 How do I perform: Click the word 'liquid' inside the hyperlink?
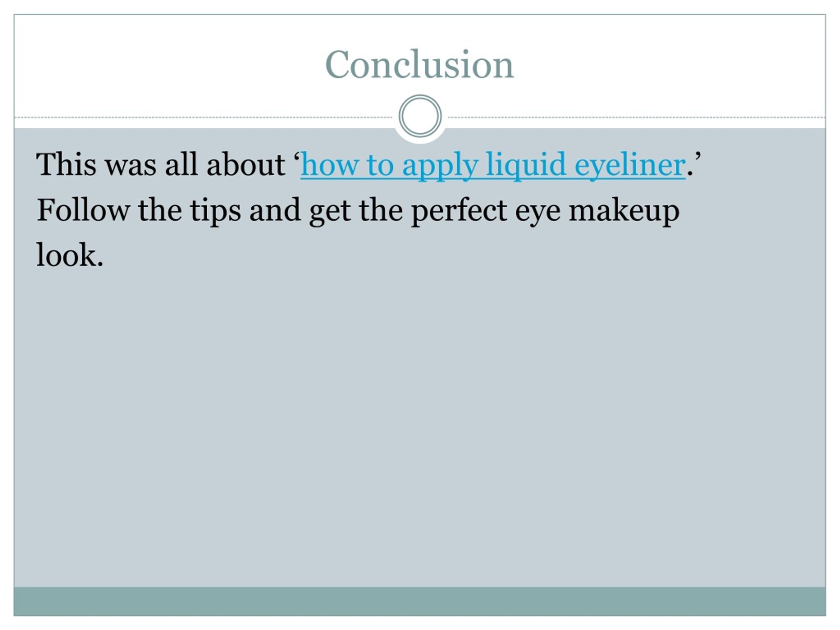coord(526,165)
